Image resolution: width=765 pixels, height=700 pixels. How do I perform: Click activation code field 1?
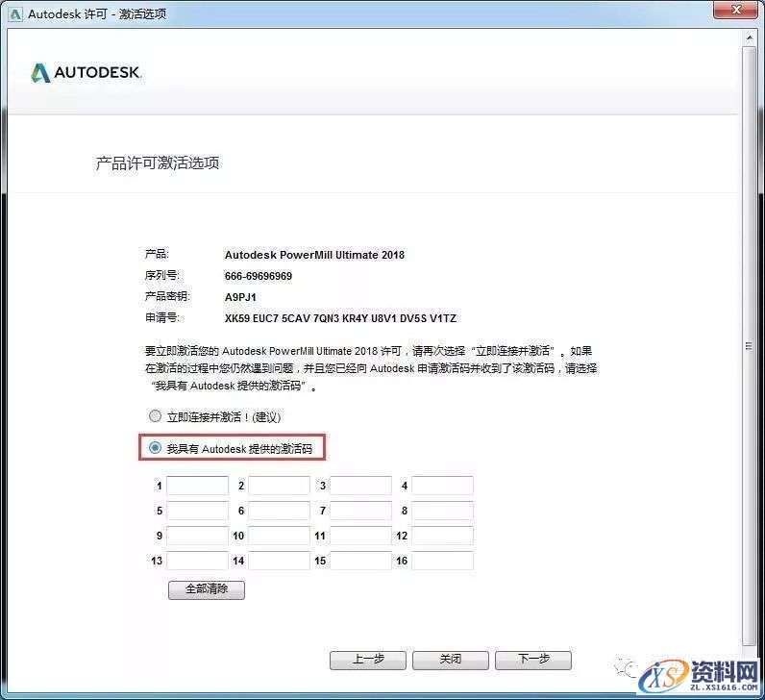coord(198,486)
